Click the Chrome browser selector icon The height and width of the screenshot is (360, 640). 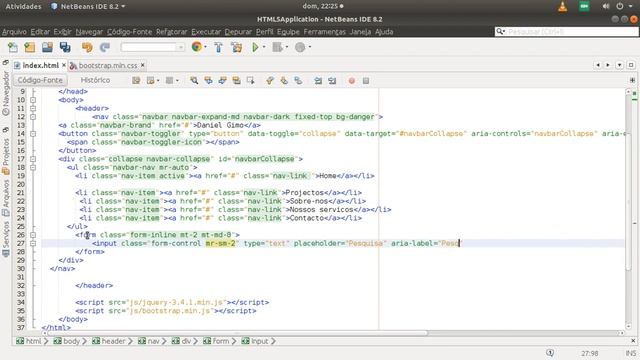[197, 47]
